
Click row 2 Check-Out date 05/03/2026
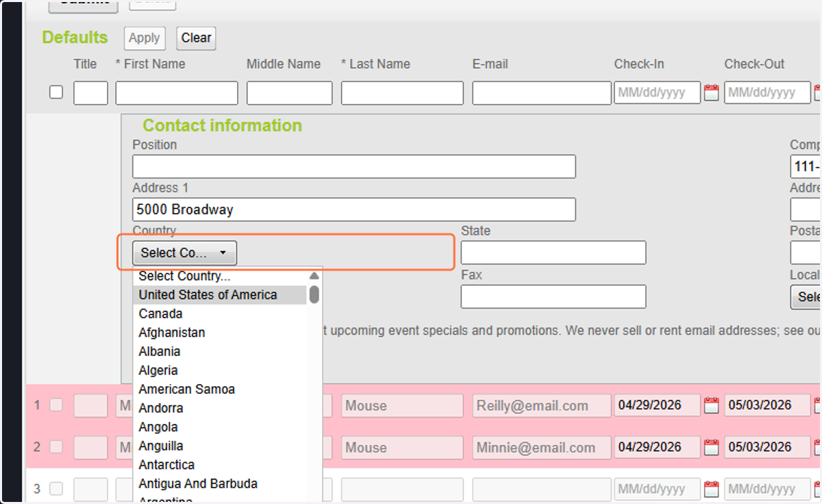click(x=768, y=447)
